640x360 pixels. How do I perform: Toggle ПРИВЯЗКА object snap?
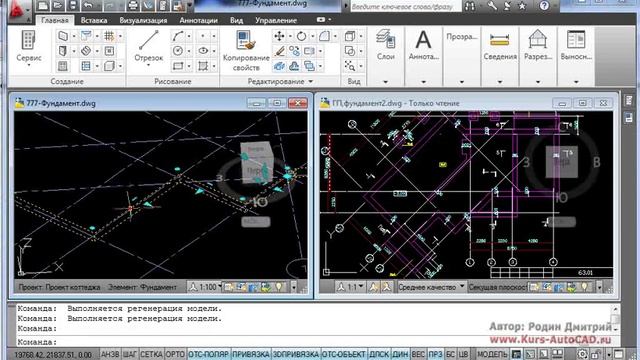point(251,354)
